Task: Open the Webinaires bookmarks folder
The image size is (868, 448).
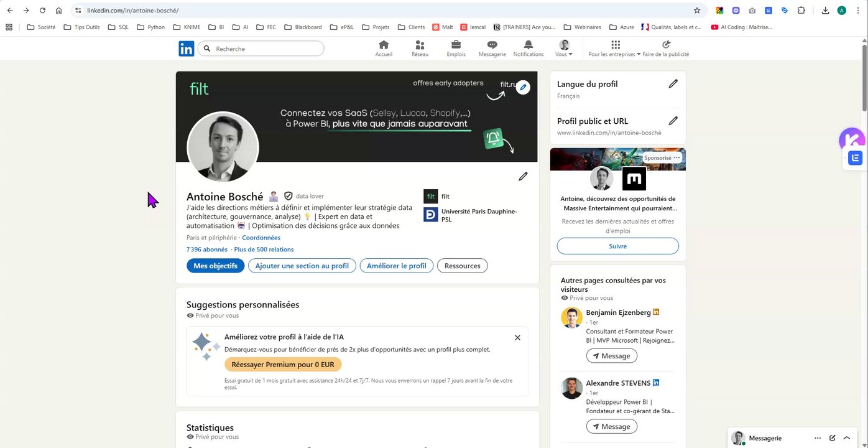Action: tap(583, 27)
